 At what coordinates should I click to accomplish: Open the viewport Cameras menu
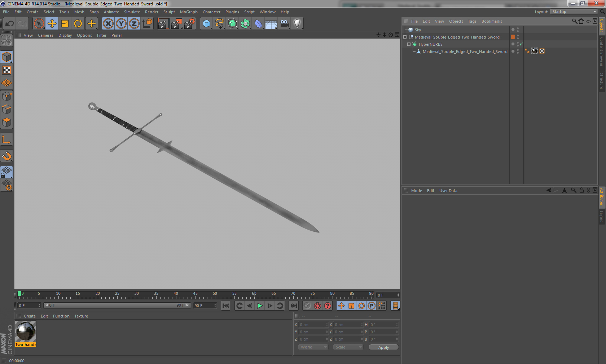coord(45,35)
